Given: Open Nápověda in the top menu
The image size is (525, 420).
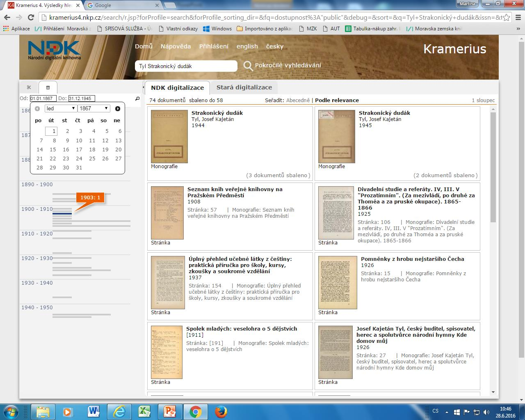Looking at the screenshot, I should [x=176, y=46].
